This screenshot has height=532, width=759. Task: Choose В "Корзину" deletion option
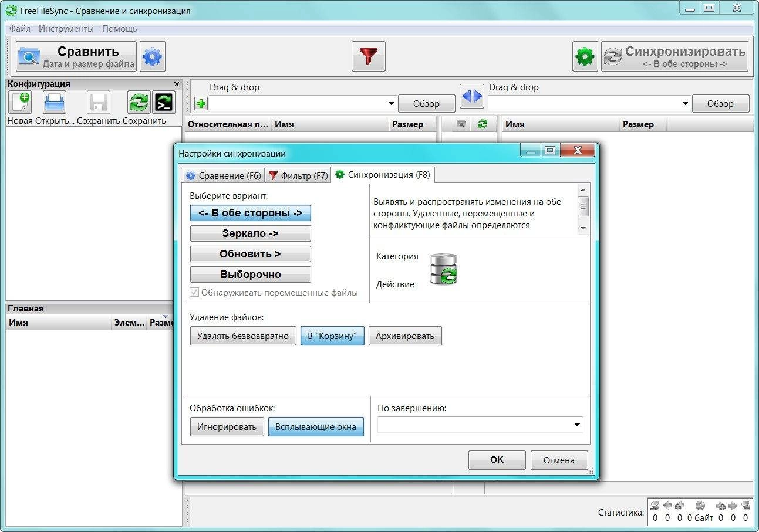pos(332,336)
